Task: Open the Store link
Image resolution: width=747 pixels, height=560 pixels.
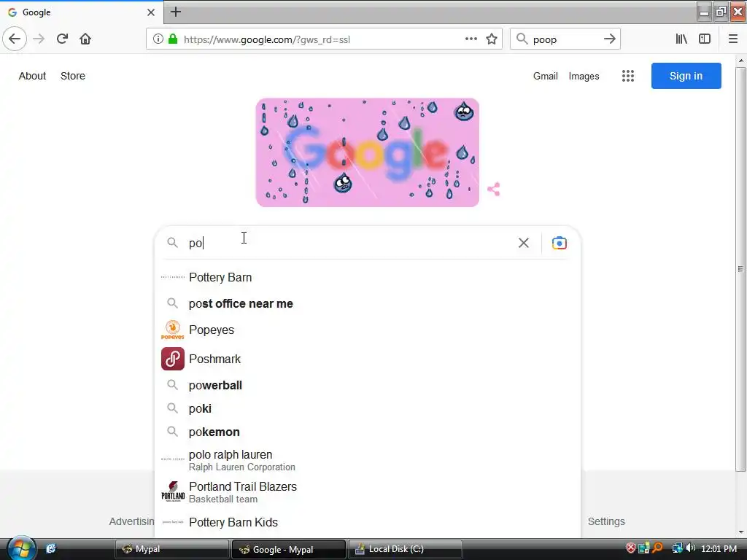Action: (x=73, y=76)
